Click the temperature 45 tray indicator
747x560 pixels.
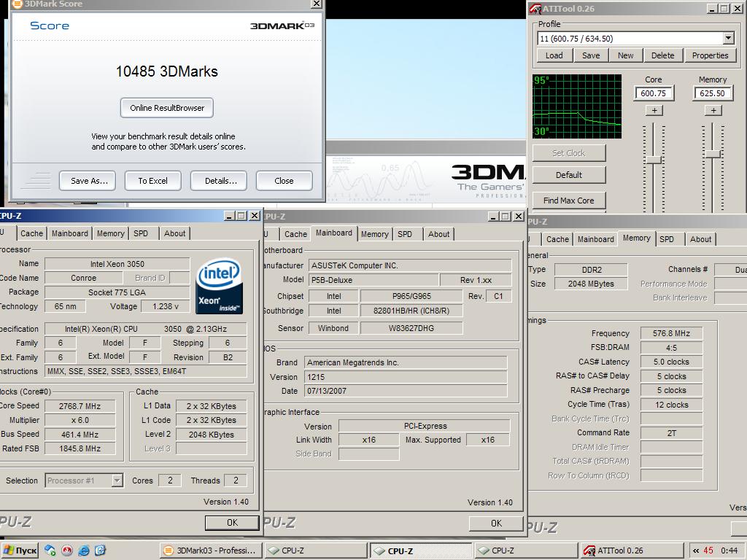708,551
